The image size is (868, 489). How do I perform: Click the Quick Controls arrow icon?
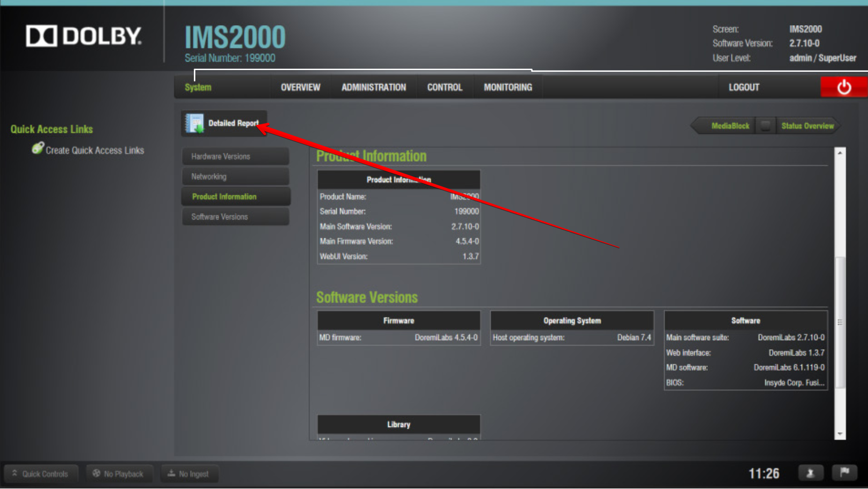click(14, 473)
